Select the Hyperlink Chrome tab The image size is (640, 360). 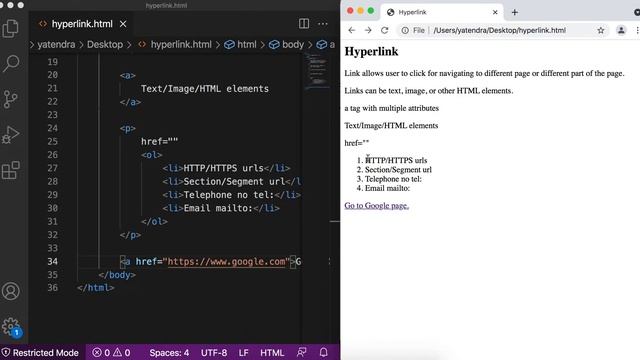click(x=442, y=12)
